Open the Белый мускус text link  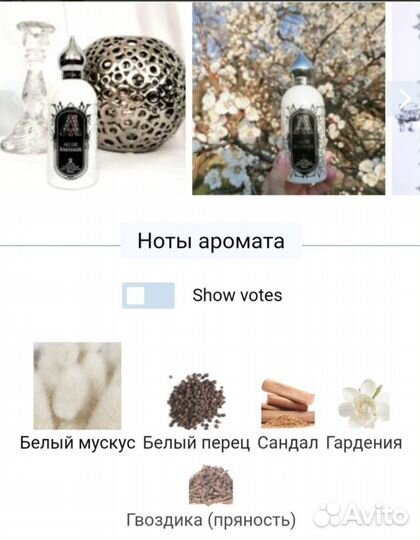click(x=77, y=443)
